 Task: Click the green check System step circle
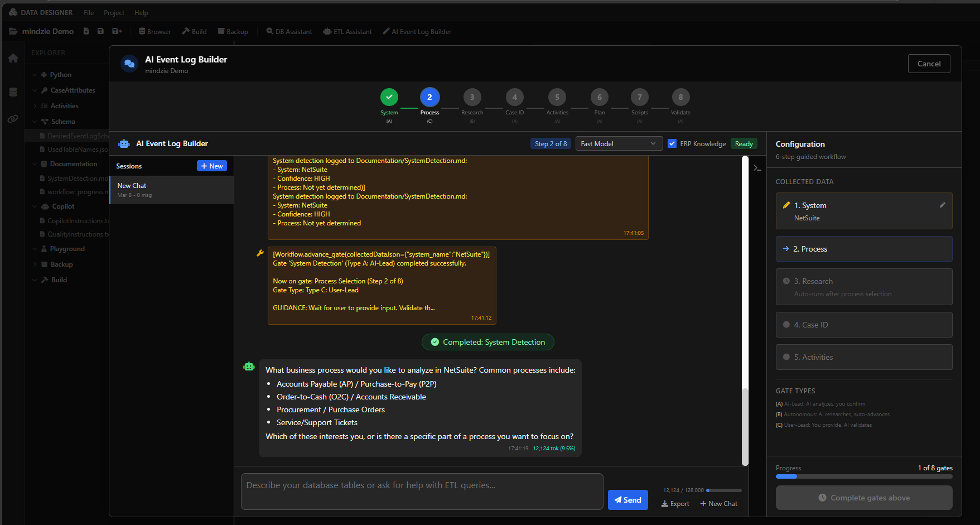pyautogui.click(x=389, y=97)
